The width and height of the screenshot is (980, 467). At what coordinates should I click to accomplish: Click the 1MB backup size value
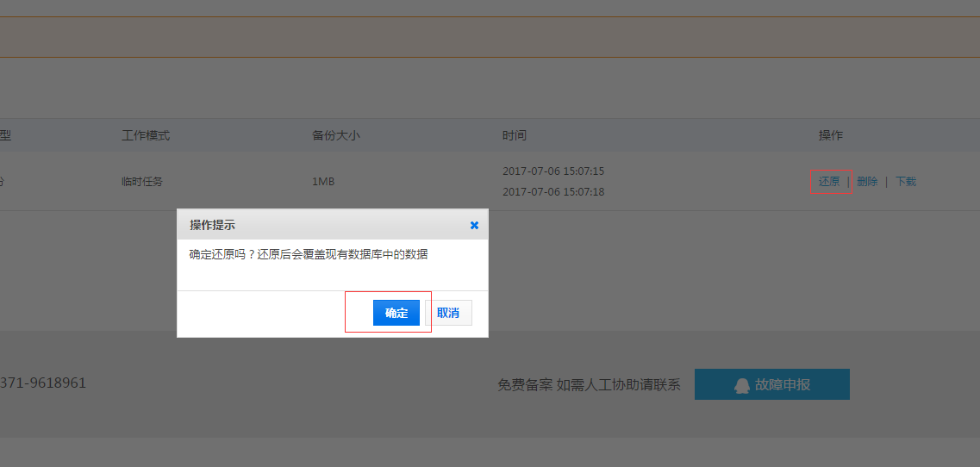pyautogui.click(x=323, y=182)
